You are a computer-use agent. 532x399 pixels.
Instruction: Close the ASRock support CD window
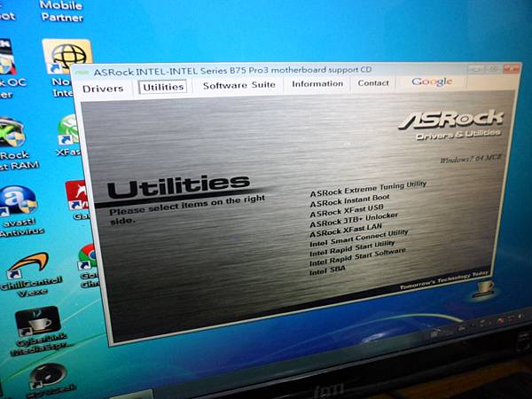(x=512, y=69)
